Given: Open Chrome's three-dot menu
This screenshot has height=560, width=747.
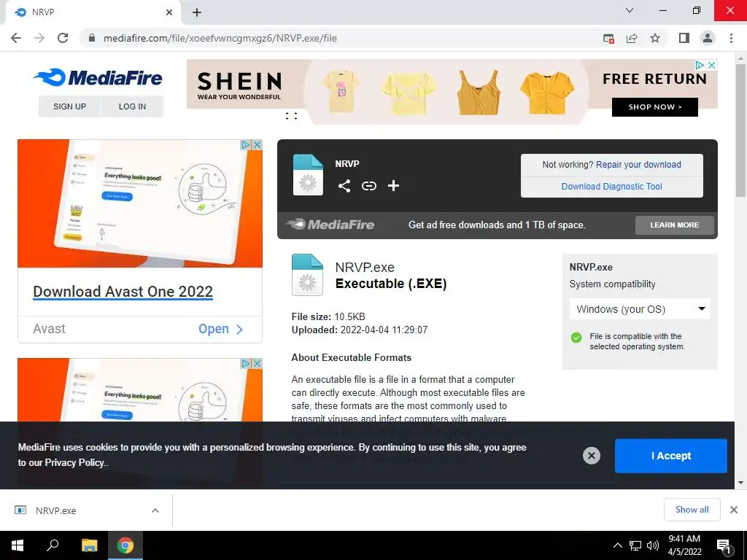Looking at the screenshot, I should tap(731, 38).
